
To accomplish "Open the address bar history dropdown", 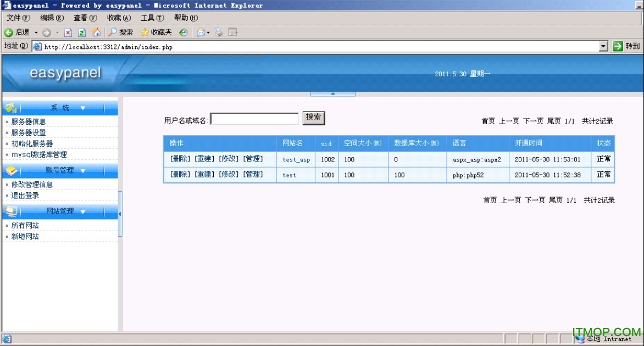I will [x=603, y=46].
